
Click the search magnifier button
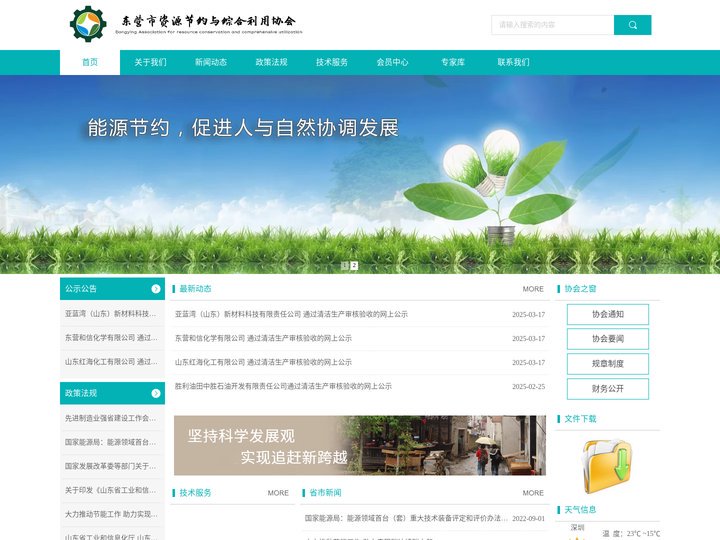pyautogui.click(x=632, y=25)
